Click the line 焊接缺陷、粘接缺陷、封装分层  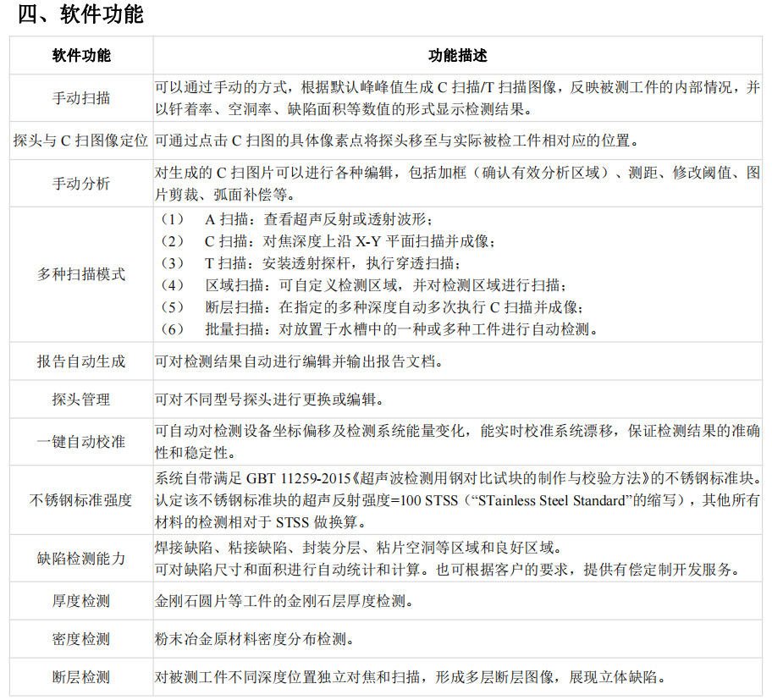358,548
